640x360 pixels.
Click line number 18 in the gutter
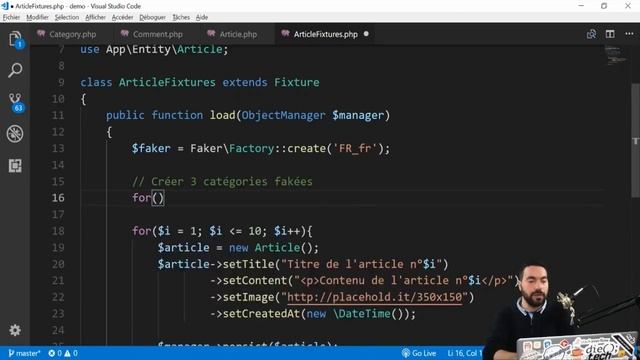click(x=58, y=231)
